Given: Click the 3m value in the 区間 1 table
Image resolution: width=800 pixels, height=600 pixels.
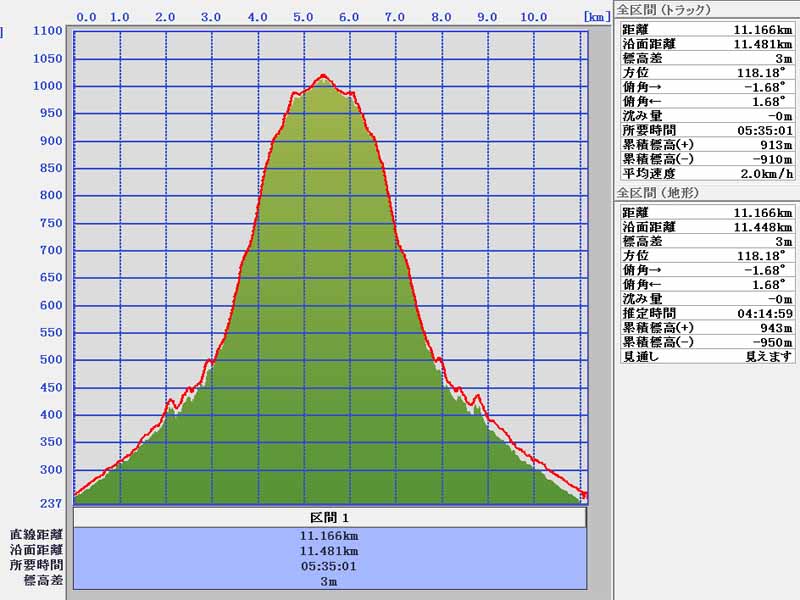Looking at the screenshot, I should pos(329,580).
